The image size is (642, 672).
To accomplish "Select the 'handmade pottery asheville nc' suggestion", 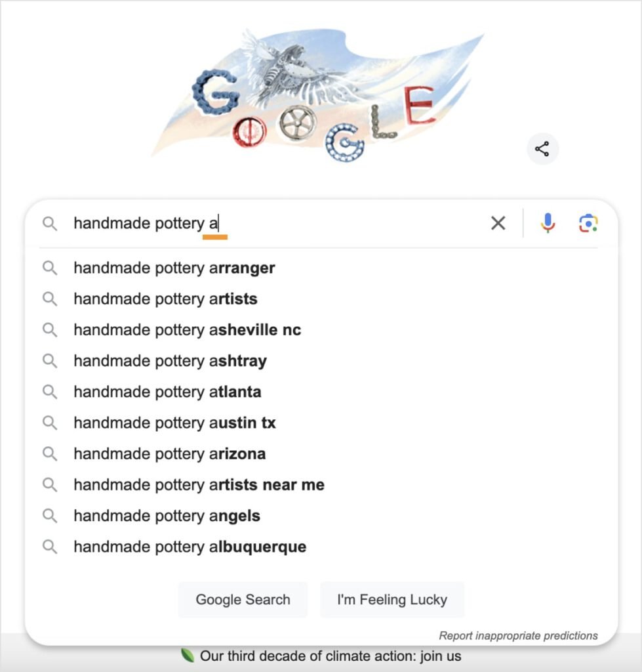I will (188, 330).
